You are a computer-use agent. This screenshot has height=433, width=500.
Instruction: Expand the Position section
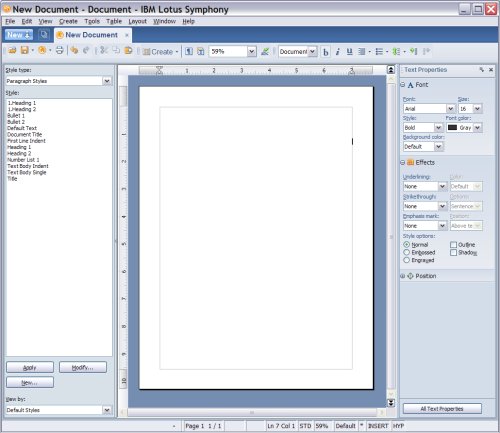402,276
